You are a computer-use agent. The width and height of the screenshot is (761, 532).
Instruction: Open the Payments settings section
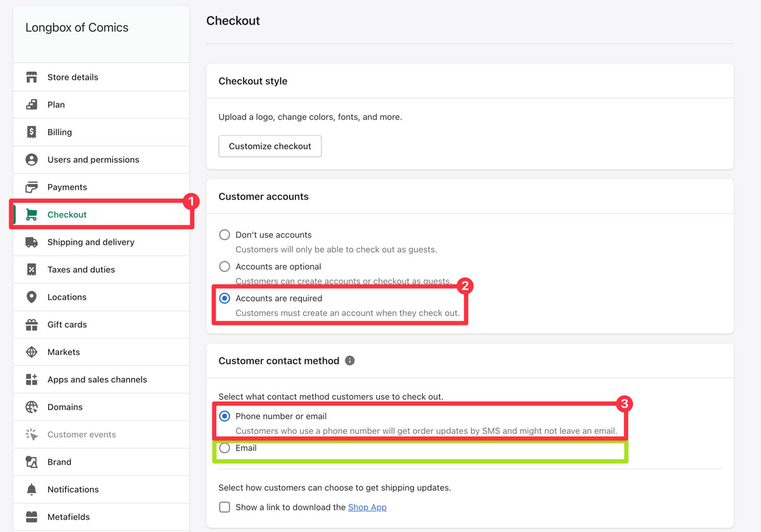67,187
